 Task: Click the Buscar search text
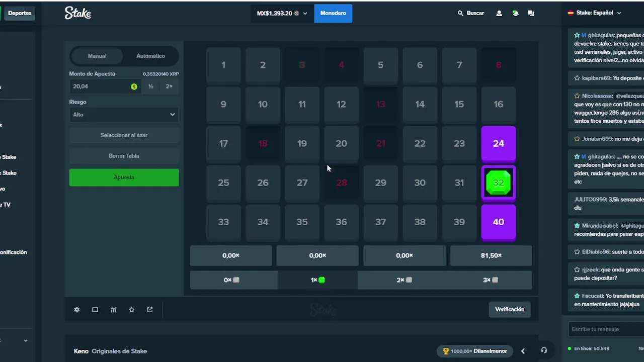(x=475, y=14)
